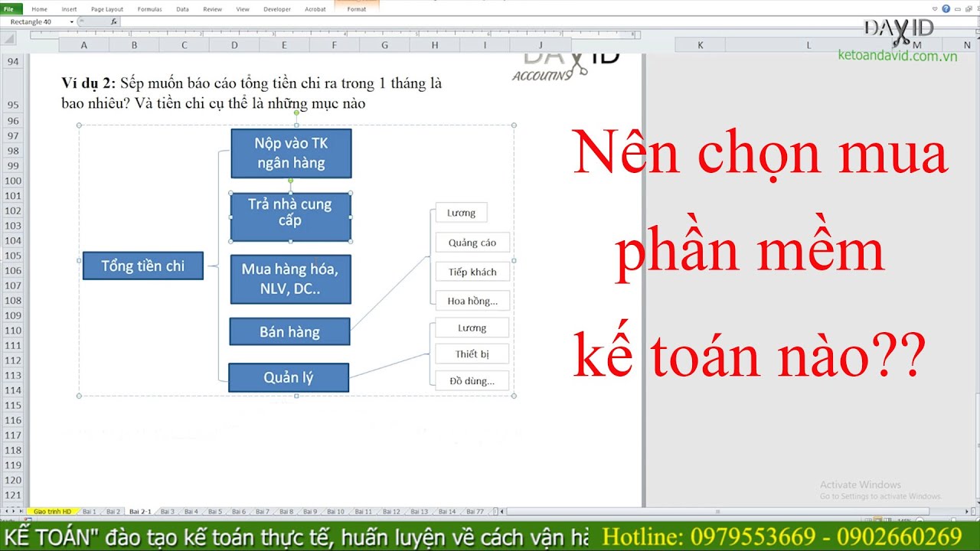The height and width of the screenshot is (551, 980).
Task: Select column L header
Action: point(808,45)
